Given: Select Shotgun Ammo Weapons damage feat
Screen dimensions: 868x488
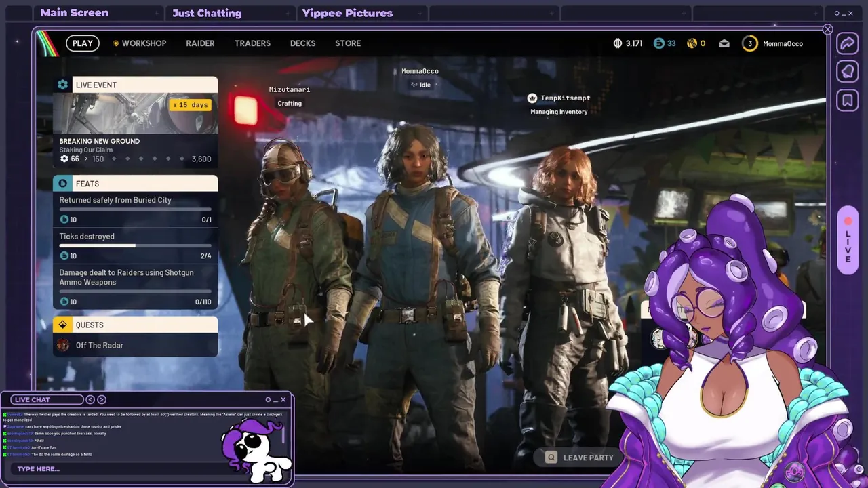Looking at the screenshot, I should (x=136, y=287).
